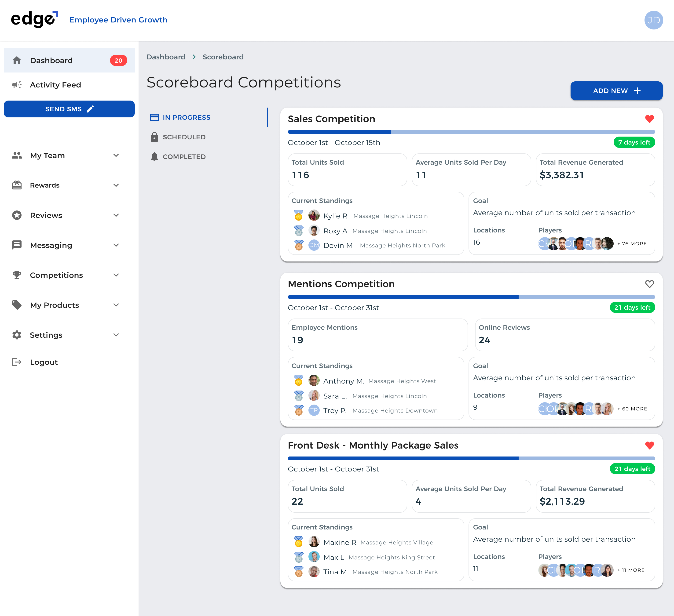Click the My Products tag icon
Viewport: 674px width, 616px height.
[17, 305]
